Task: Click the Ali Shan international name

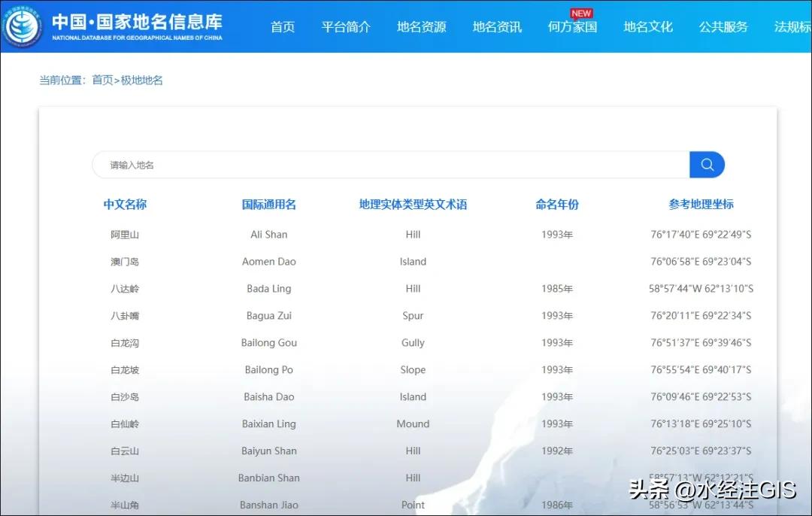Action: [268, 235]
